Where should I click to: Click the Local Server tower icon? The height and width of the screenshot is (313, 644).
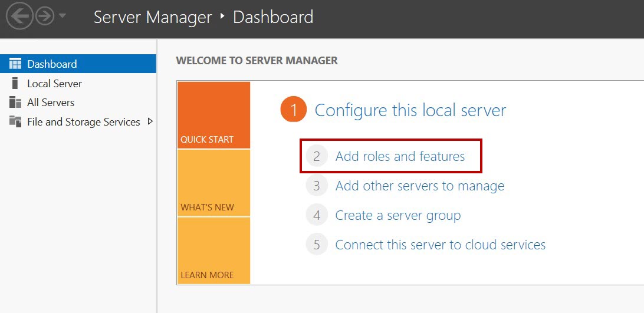pyautogui.click(x=15, y=83)
